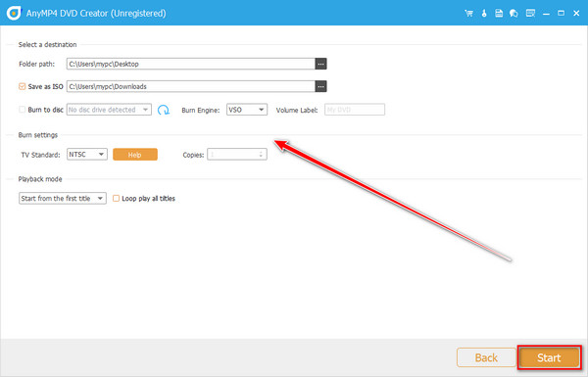Click the Back button
The image size is (588, 377).
pos(486,357)
